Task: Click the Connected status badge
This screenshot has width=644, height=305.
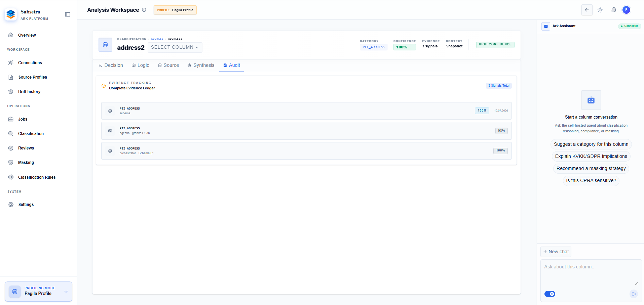Action: 630,26
